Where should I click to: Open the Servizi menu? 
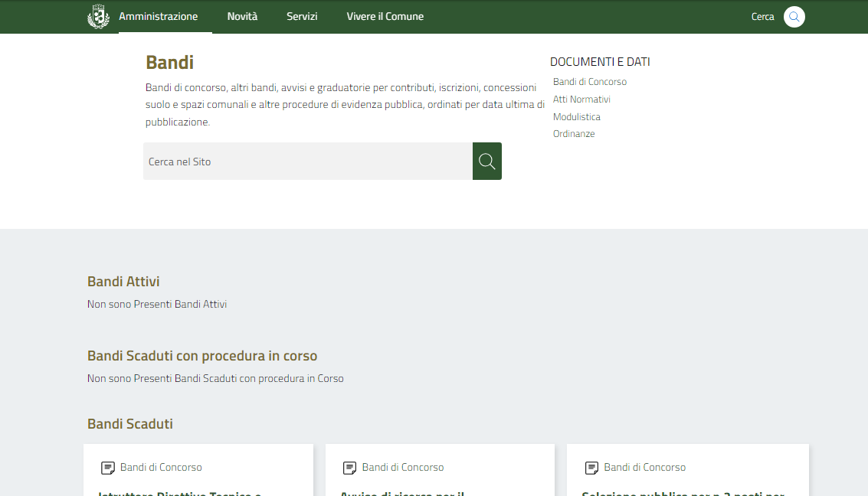click(x=302, y=16)
